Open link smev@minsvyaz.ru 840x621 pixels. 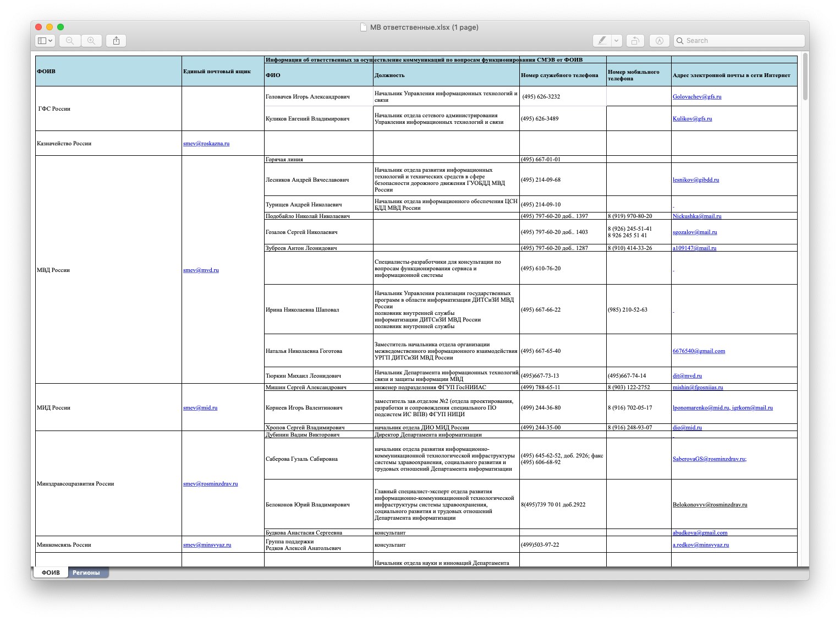coord(207,544)
